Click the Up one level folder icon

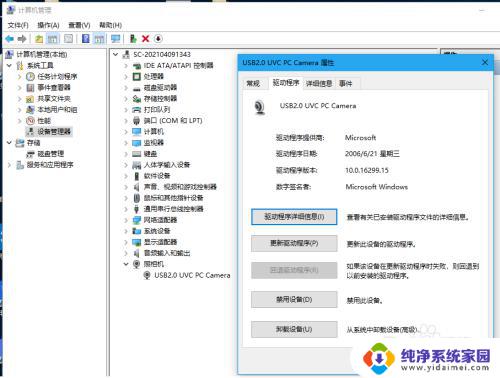pos(39,39)
